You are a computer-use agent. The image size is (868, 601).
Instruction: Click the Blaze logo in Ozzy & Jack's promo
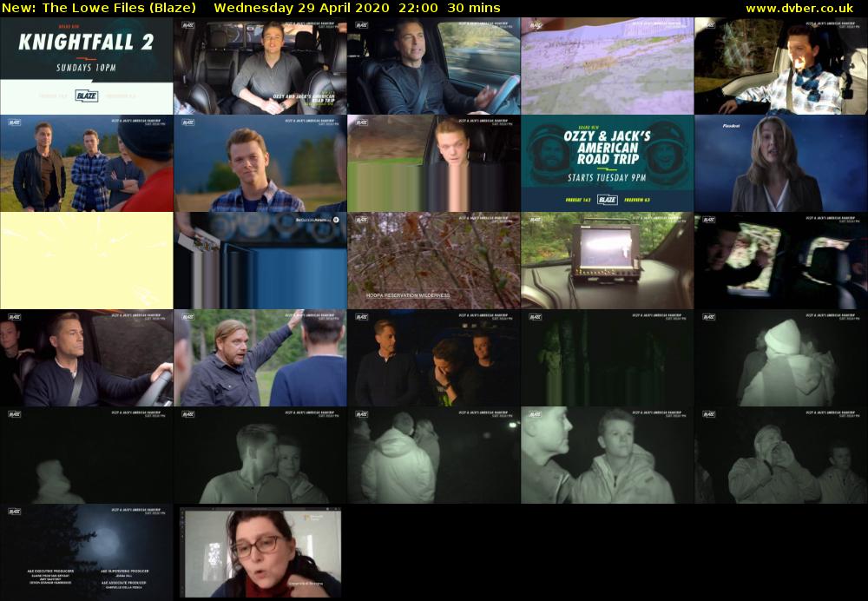tap(608, 200)
